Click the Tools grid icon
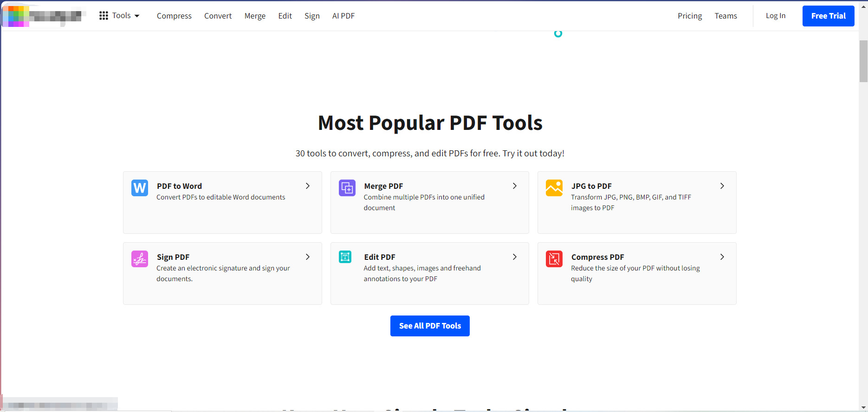 click(x=104, y=16)
